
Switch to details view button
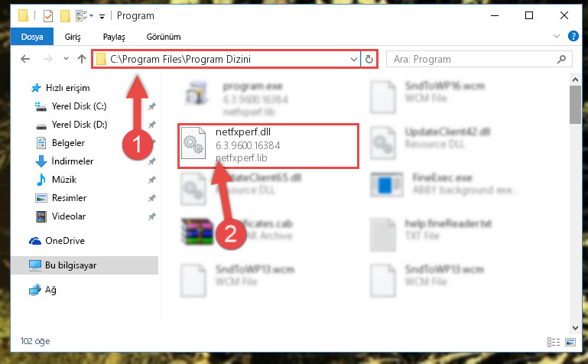coord(553,342)
